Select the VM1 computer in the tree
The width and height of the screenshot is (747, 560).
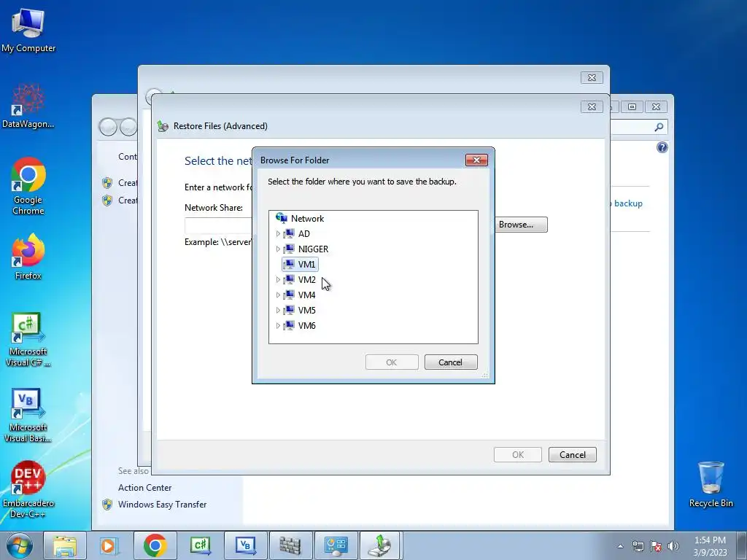point(300,264)
